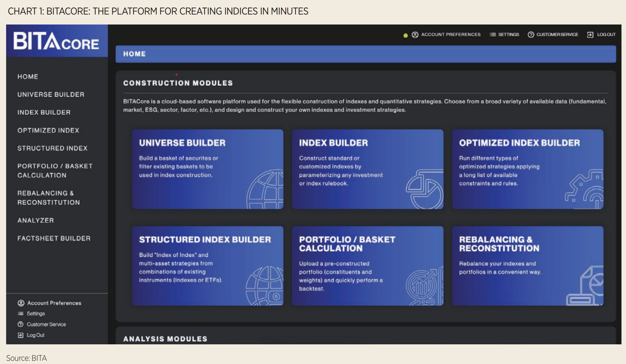This screenshot has width=626, height=364.
Task: Click the sidebar Log Out icon
Action: pos(21,335)
